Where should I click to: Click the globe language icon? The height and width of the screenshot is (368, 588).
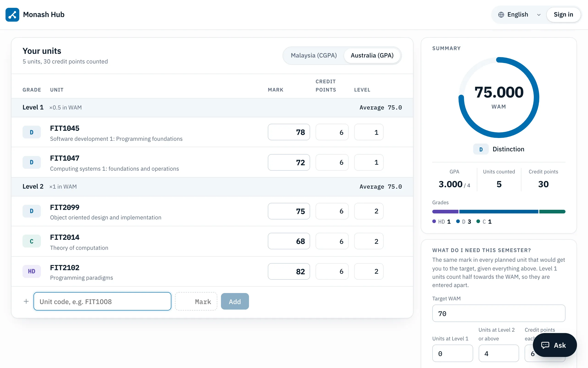[501, 14]
